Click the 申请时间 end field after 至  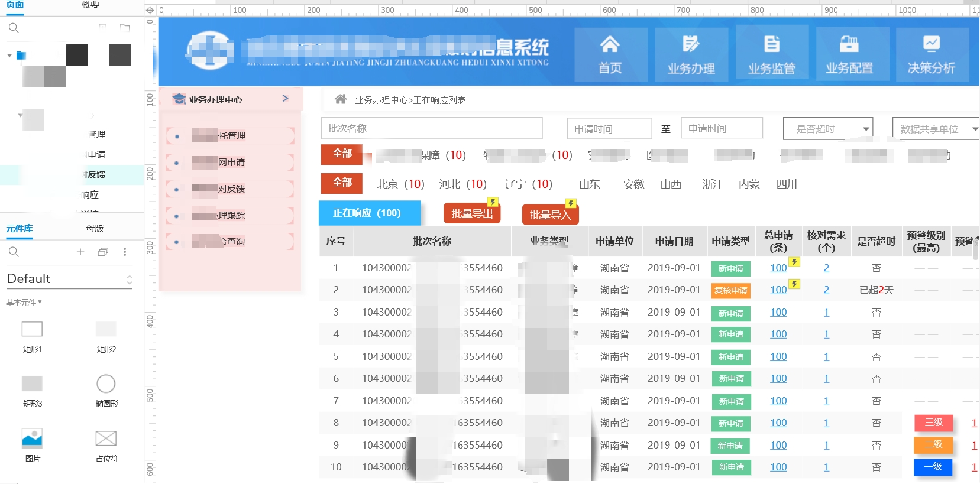(722, 128)
